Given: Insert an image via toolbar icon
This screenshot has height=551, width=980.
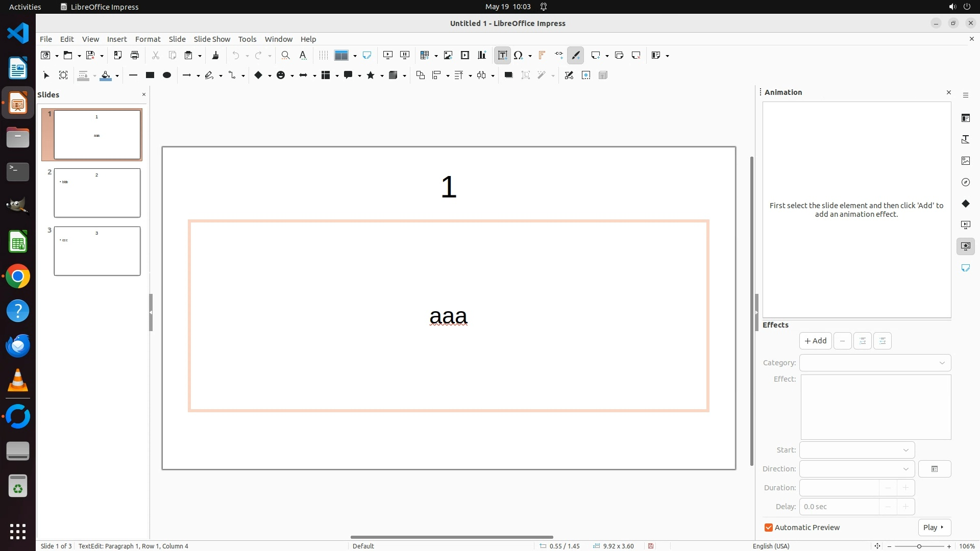Looking at the screenshot, I should (448, 55).
